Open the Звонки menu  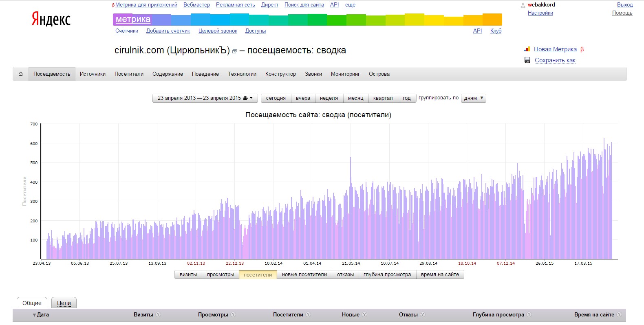[313, 74]
